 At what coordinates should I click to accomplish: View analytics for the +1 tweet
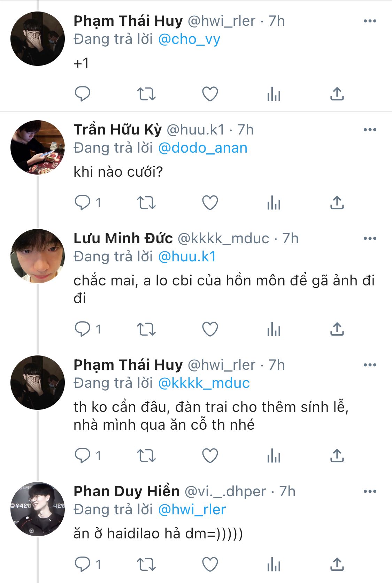(x=274, y=94)
